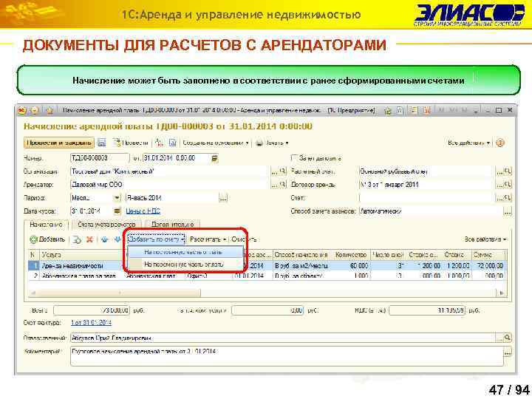Click the Номер field ТД00-000003

point(100,158)
